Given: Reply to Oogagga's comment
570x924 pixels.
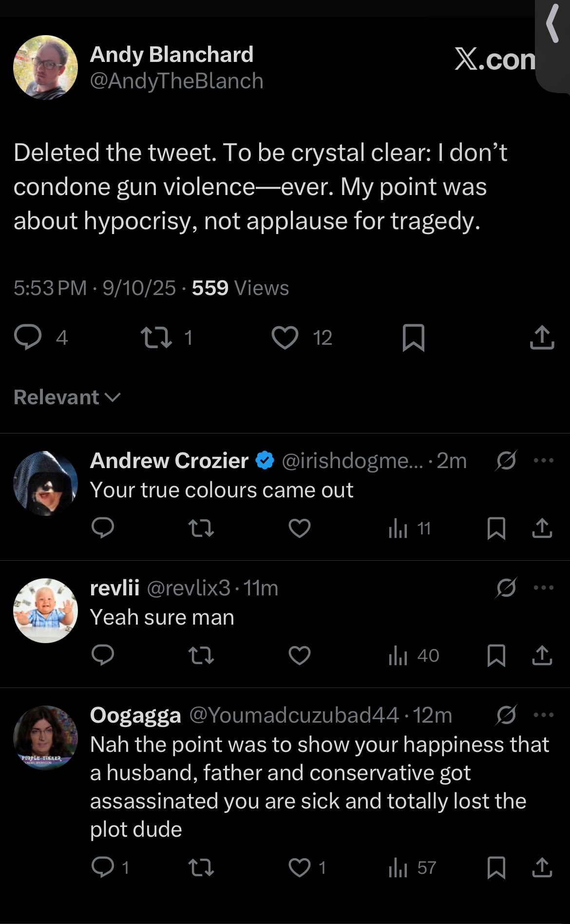Looking at the screenshot, I should (x=103, y=867).
